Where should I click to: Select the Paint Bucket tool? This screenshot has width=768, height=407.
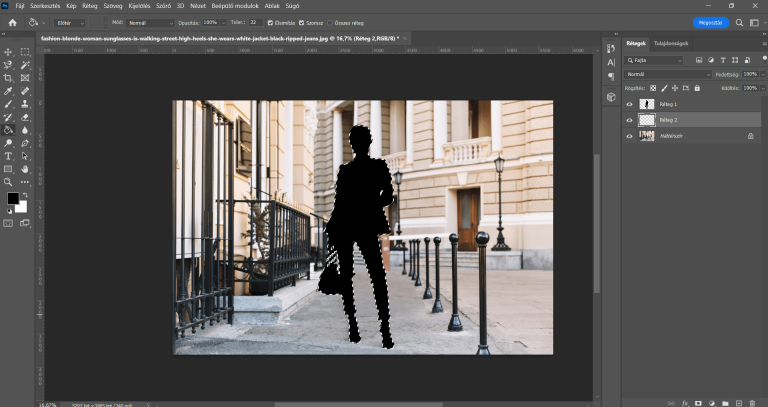click(x=8, y=130)
